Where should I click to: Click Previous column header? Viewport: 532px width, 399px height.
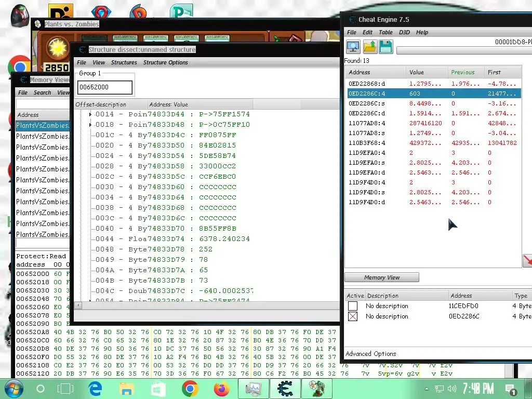tap(466, 72)
